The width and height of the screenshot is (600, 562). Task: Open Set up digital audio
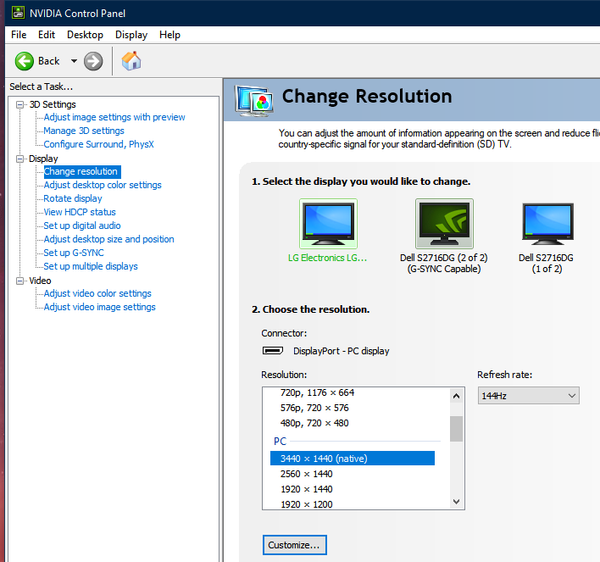point(82,226)
